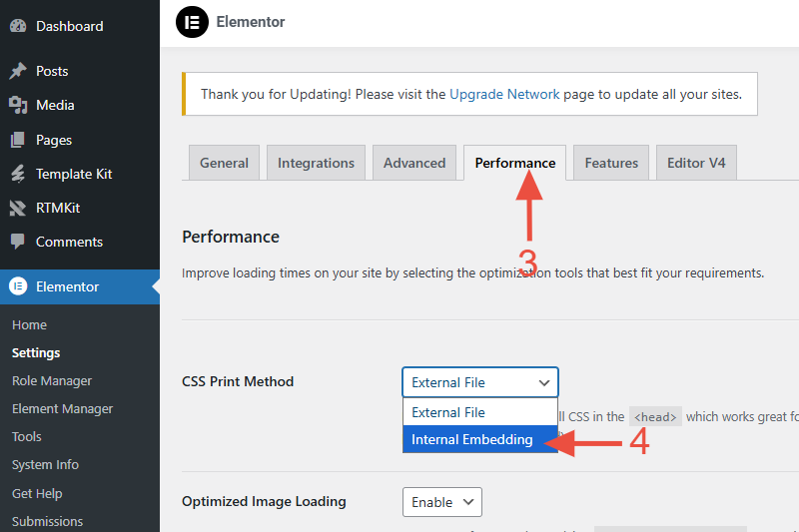Click the Dashboard gauge icon

[18, 26]
